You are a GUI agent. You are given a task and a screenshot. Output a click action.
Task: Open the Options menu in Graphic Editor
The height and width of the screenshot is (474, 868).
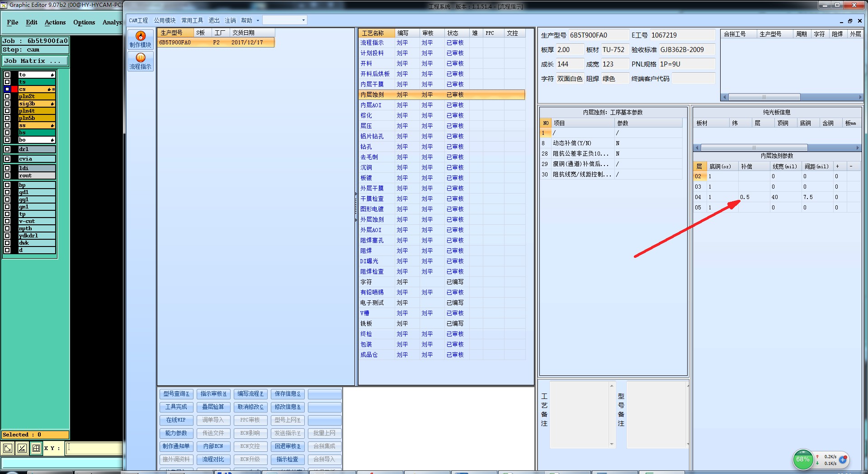(x=84, y=22)
